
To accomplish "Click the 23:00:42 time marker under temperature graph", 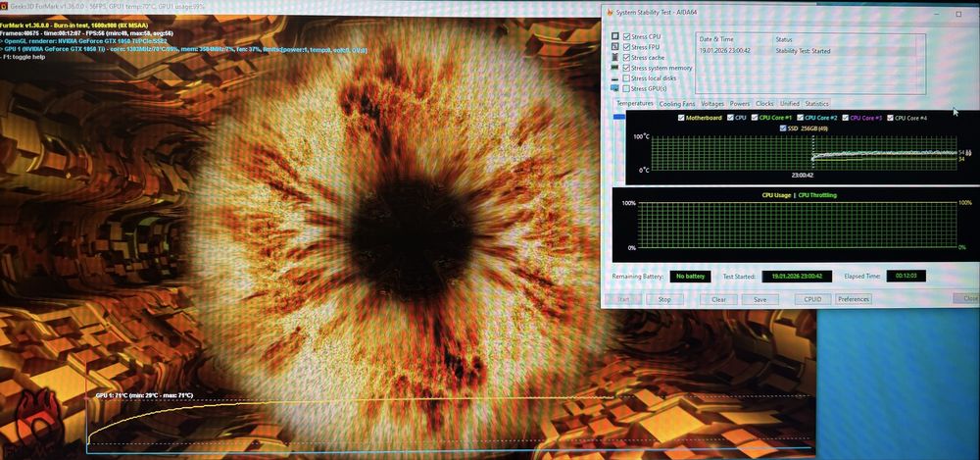I will [802, 176].
